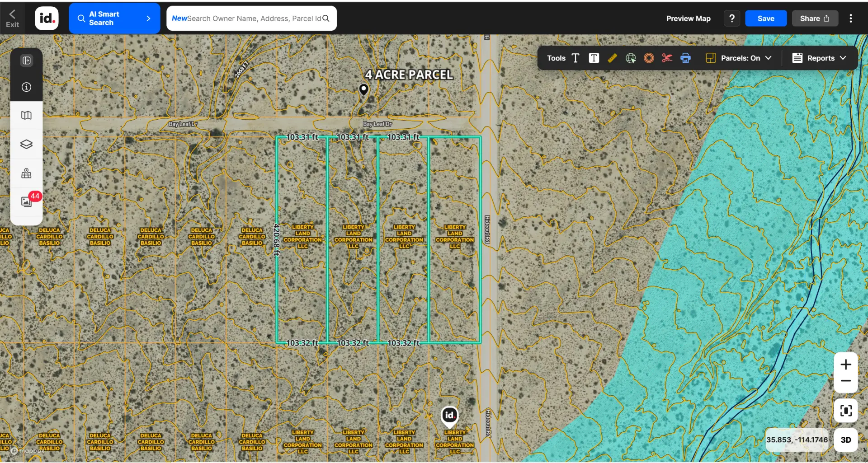Click the blue print map icon

point(685,58)
